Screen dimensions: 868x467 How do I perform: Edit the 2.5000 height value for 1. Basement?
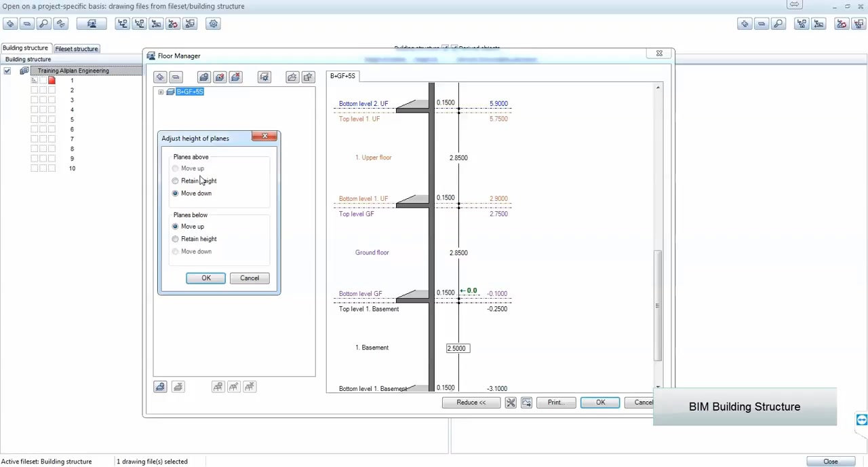tap(457, 348)
